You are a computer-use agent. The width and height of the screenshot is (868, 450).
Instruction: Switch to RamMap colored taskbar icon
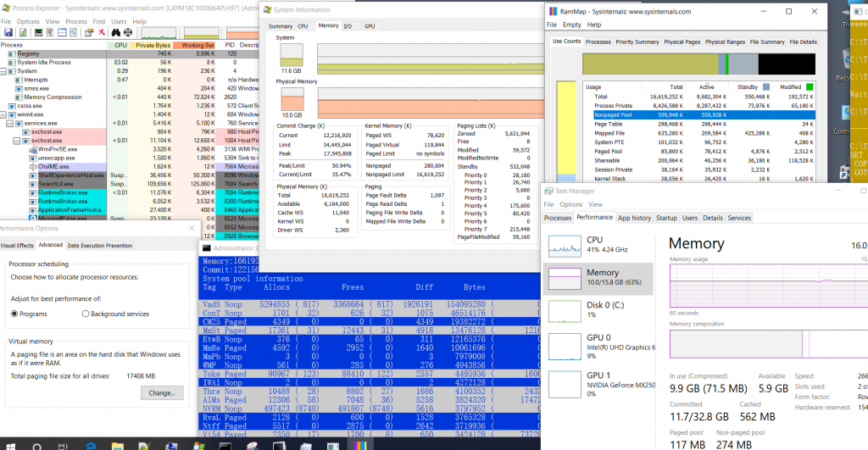(x=360, y=446)
